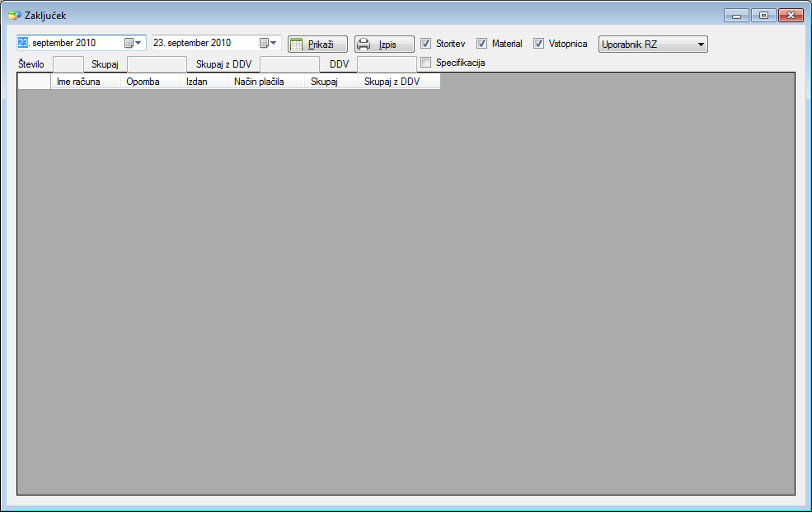Click the Zaključek window title bar icon
This screenshot has height=512, width=812.
[14, 16]
